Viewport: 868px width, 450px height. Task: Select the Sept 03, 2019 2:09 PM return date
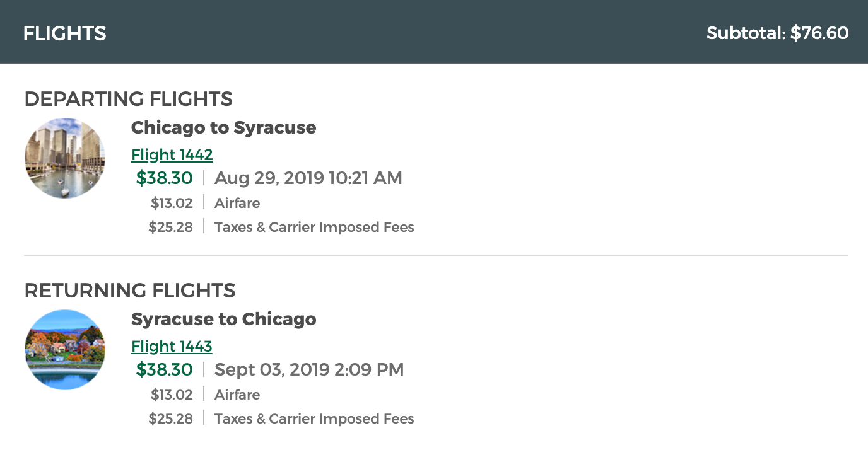[x=309, y=370]
